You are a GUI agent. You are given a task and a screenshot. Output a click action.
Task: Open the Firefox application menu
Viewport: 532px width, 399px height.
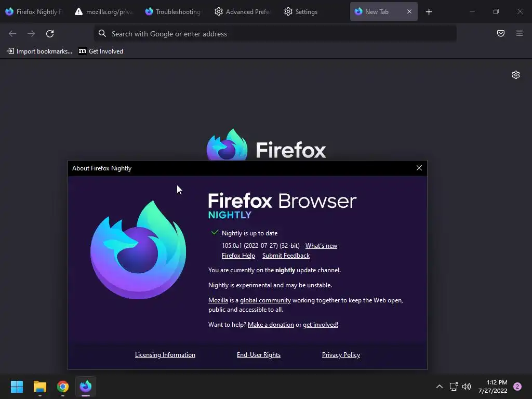[x=520, y=33]
